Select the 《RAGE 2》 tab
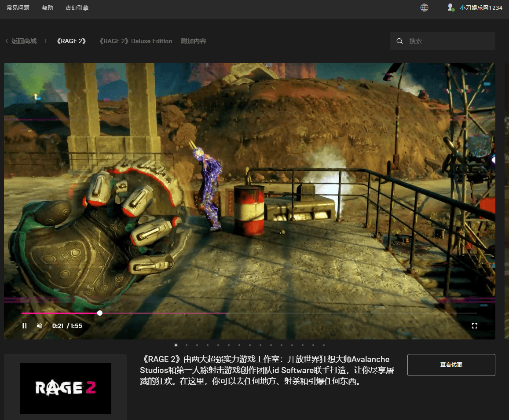The width and height of the screenshot is (509, 420). tap(71, 41)
